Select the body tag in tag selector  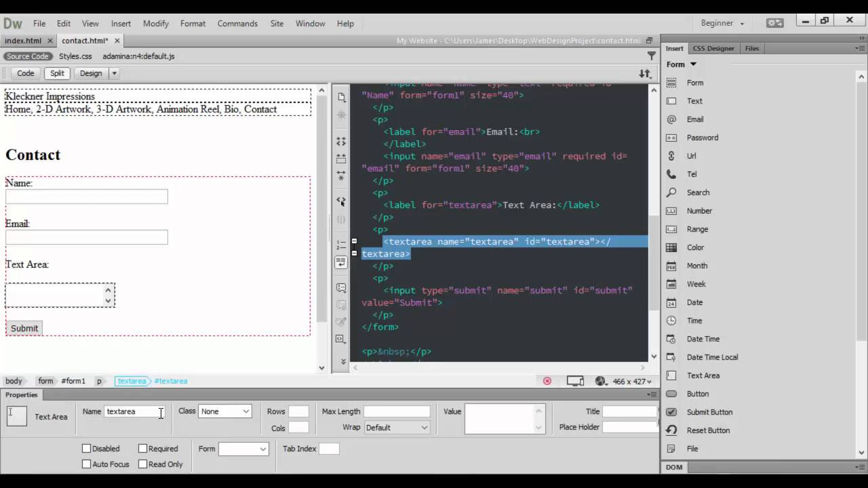(x=14, y=381)
